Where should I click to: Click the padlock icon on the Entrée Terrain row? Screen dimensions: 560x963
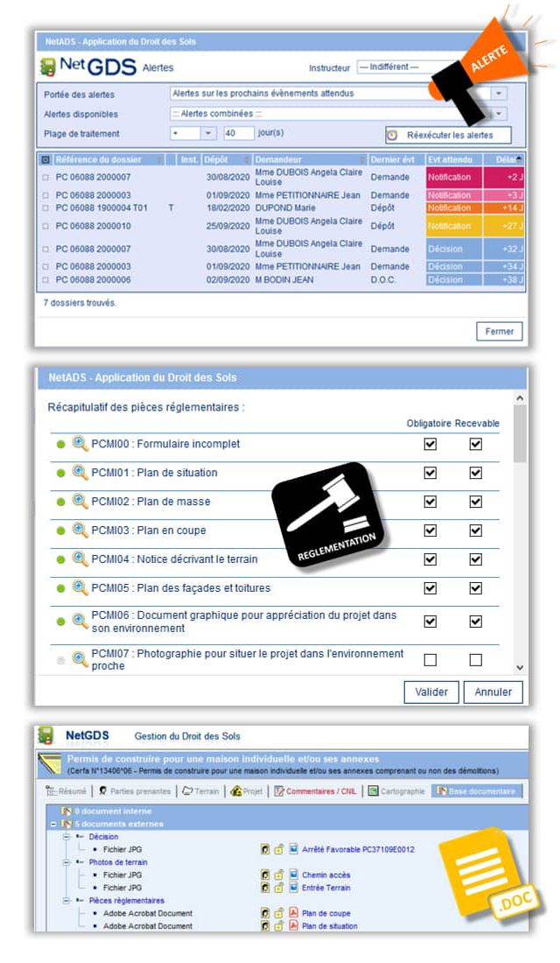pyautogui.click(x=279, y=888)
